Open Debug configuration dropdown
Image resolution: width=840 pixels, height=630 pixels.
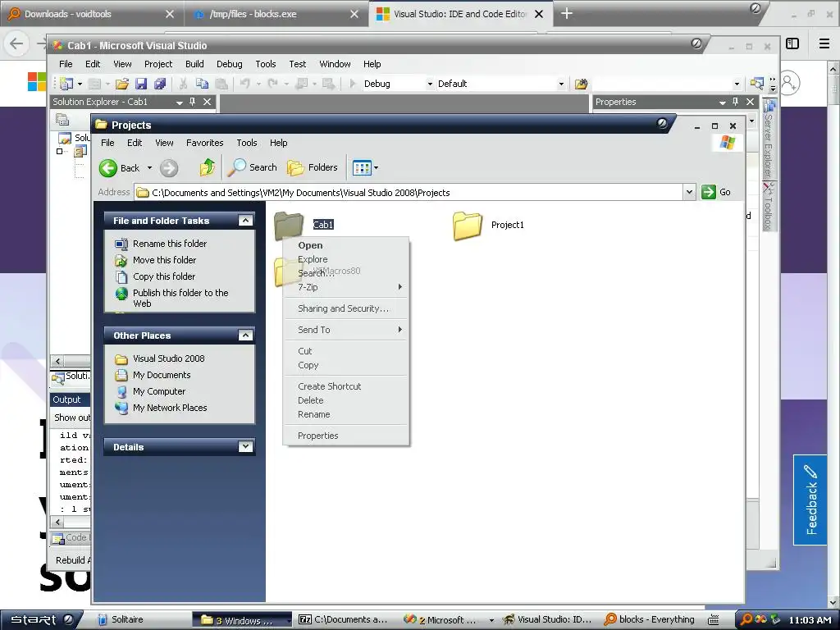coord(430,84)
